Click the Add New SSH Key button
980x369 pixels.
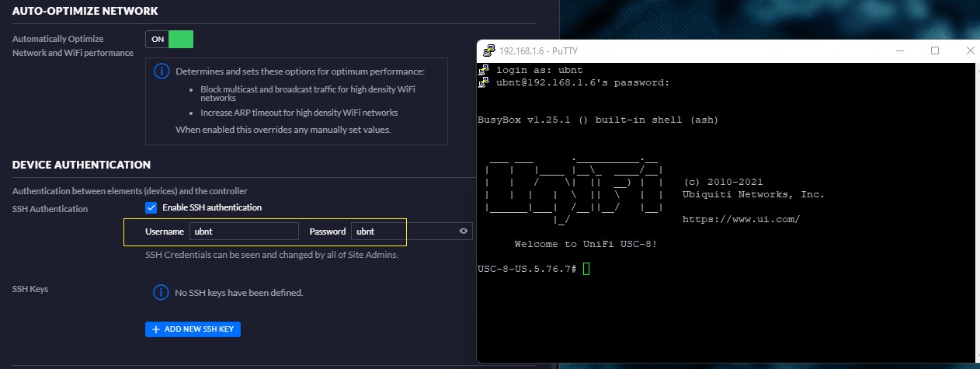(x=193, y=329)
